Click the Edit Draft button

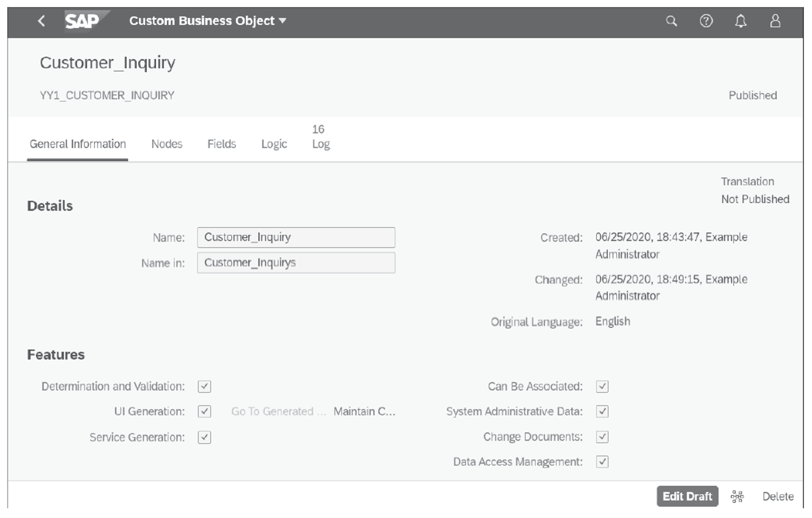click(x=687, y=496)
